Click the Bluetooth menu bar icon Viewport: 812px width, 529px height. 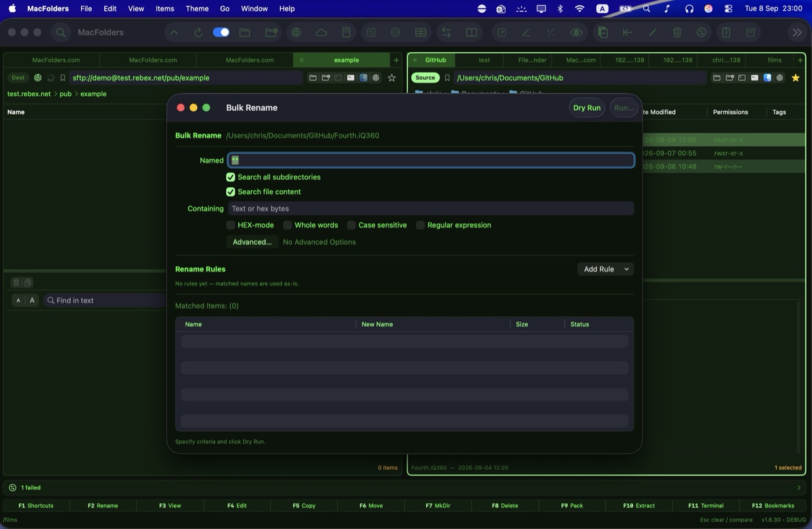(560, 9)
